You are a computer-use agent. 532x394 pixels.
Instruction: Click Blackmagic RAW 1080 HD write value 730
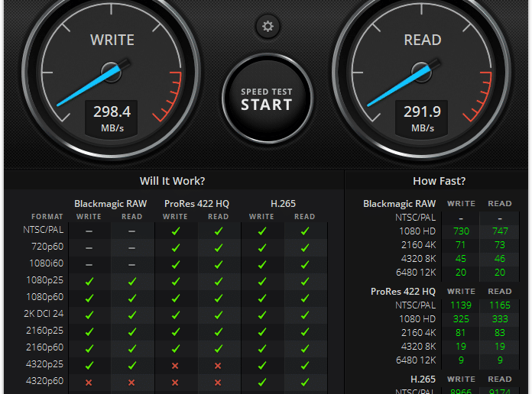(x=461, y=231)
